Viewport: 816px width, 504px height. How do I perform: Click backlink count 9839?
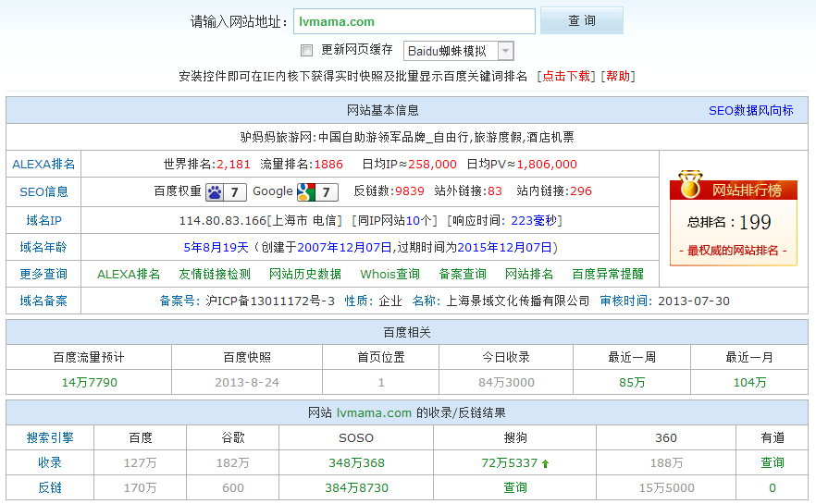410,191
